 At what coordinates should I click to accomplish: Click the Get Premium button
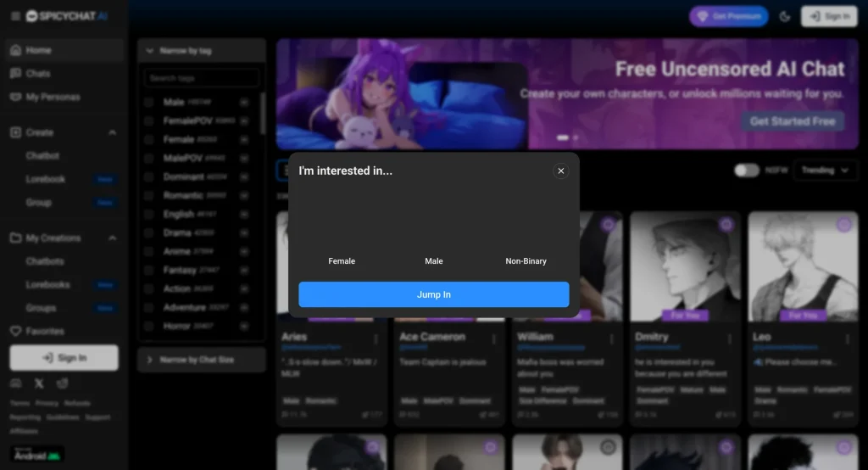pos(729,16)
